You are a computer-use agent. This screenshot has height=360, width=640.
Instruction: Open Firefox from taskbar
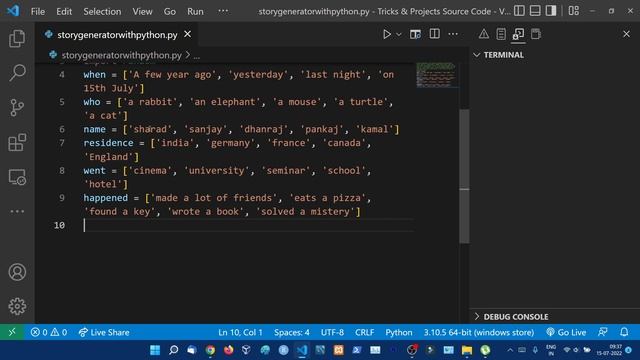pos(229,350)
